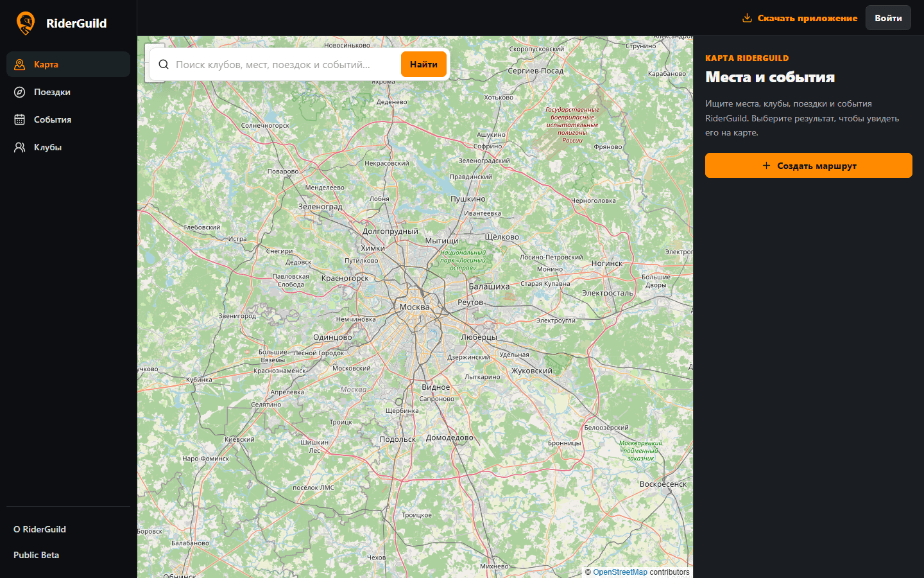Screen dimensions: 924x578
Task: Click the Одинцово label on the map
Action: pyautogui.click(x=332, y=337)
